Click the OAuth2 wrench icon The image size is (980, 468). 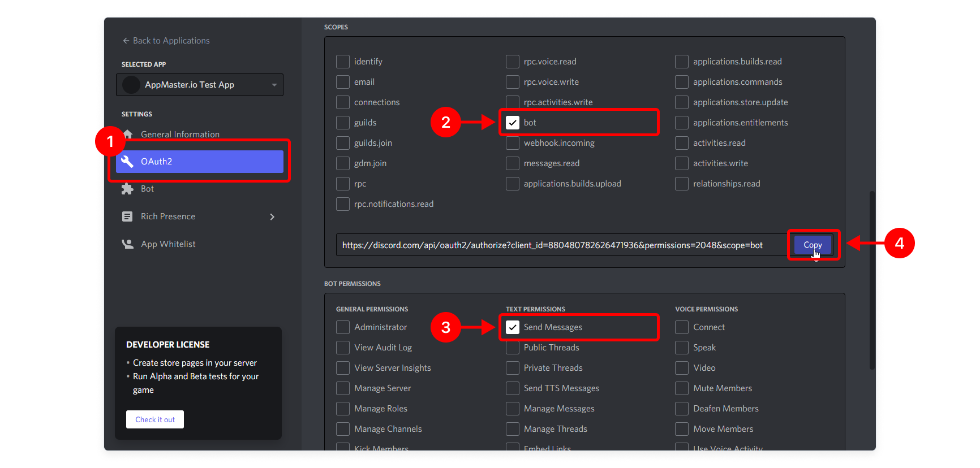click(127, 162)
